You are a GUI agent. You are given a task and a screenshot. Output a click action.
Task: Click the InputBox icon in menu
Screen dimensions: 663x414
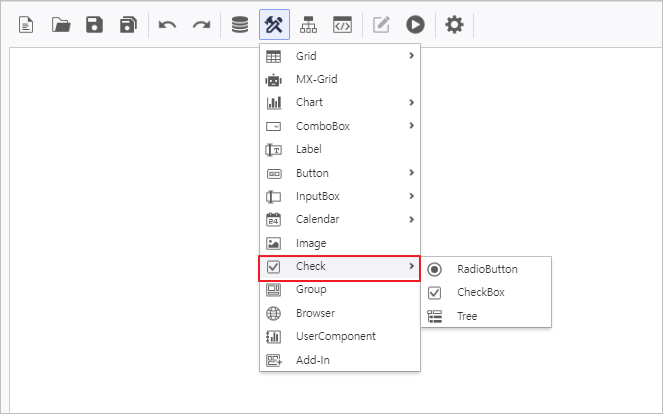coord(273,197)
